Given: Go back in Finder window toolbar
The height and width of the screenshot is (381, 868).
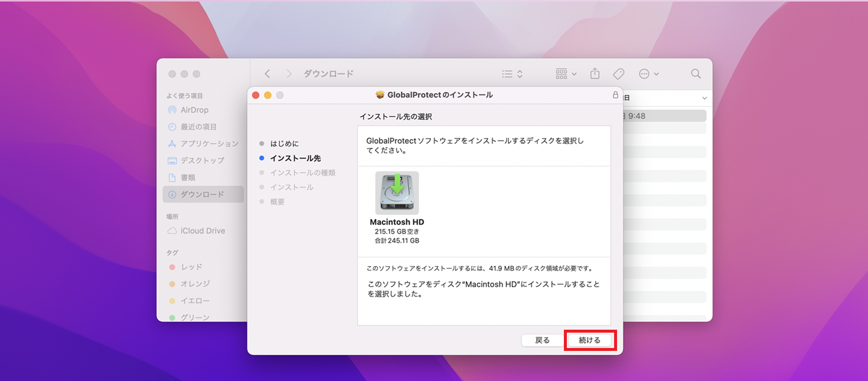Looking at the screenshot, I should click(x=267, y=74).
